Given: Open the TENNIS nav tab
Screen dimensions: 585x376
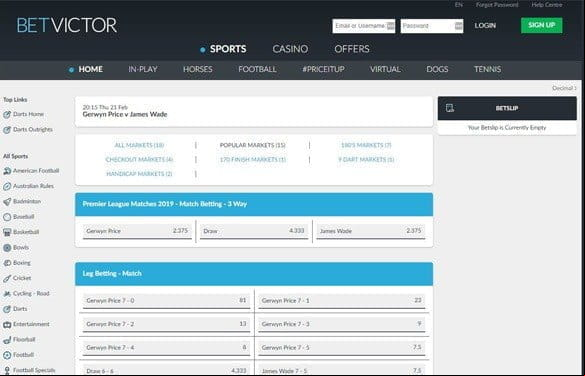Looking at the screenshot, I should coord(488,69).
